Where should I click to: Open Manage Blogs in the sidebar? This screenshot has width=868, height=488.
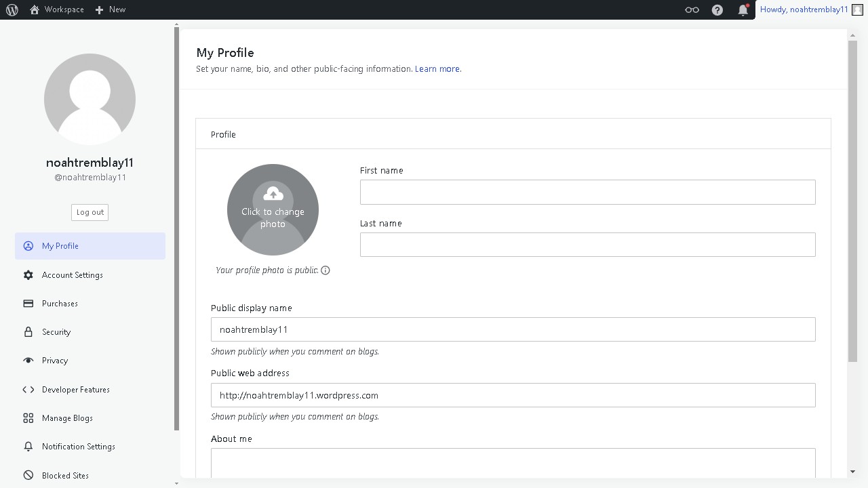[67, 418]
